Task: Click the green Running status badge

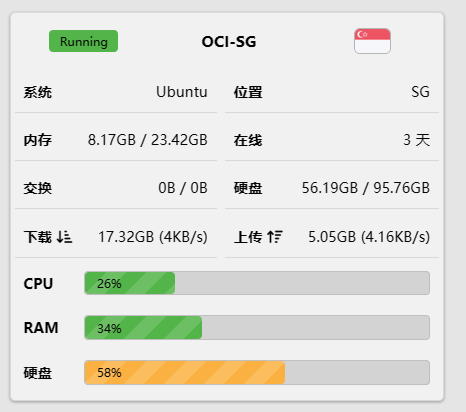Action: coord(83,41)
